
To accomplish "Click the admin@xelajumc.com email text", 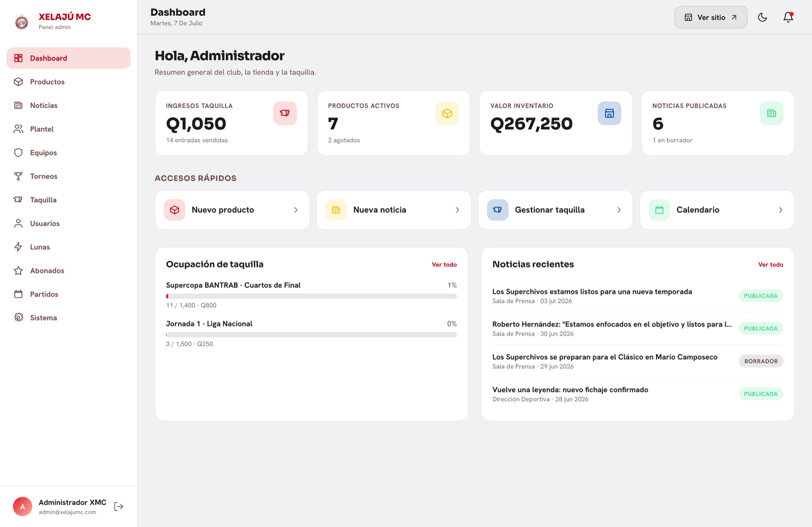I will [x=67, y=512].
